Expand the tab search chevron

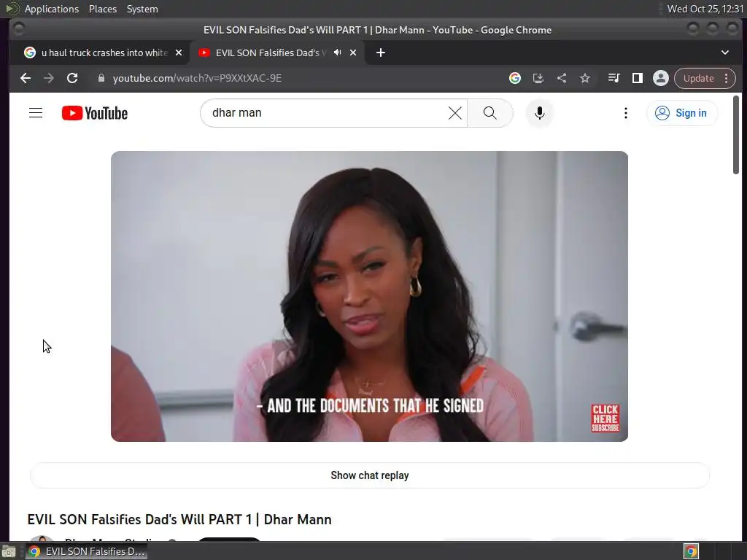coord(724,52)
